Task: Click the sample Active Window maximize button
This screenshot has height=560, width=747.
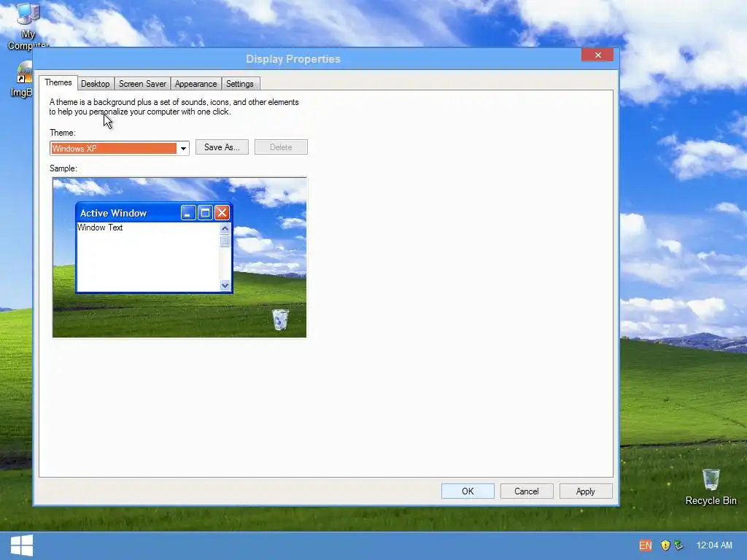Action: click(205, 213)
